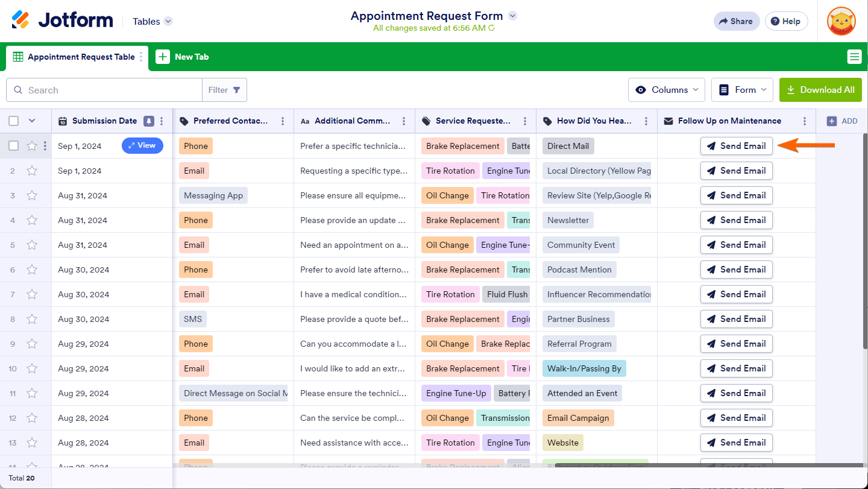Open the Form dropdown menu
This screenshot has height=489, width=868.
coord(742,90)
